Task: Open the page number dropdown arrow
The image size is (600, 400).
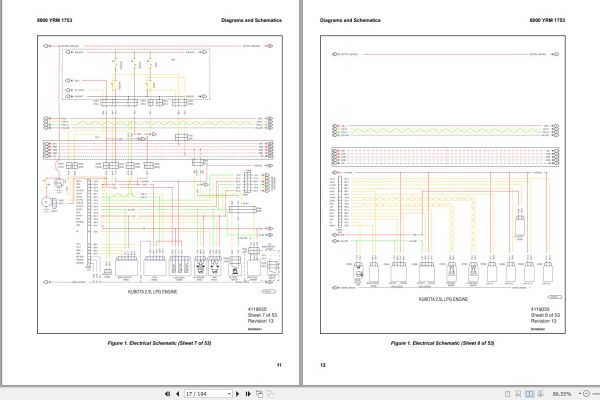Action: pyautogui.click(x=229, y=393)
